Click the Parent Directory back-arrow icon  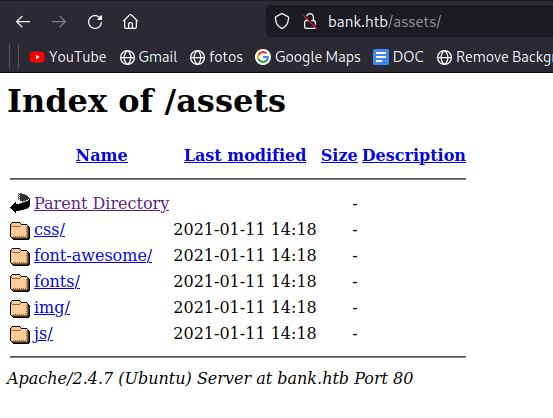pyautogui.click(x=20, y=203)
